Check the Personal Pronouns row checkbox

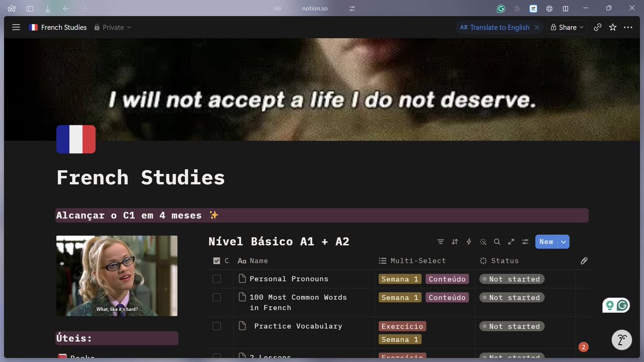pos(217,279)
